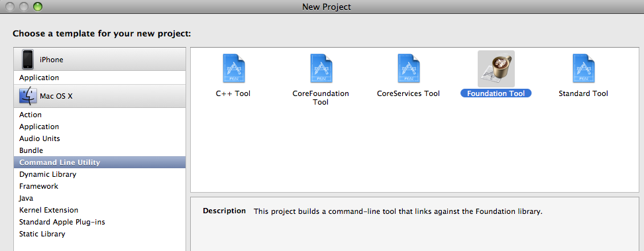Select the Bundle category
644x251 pixels.
click(x=100, y=151)
